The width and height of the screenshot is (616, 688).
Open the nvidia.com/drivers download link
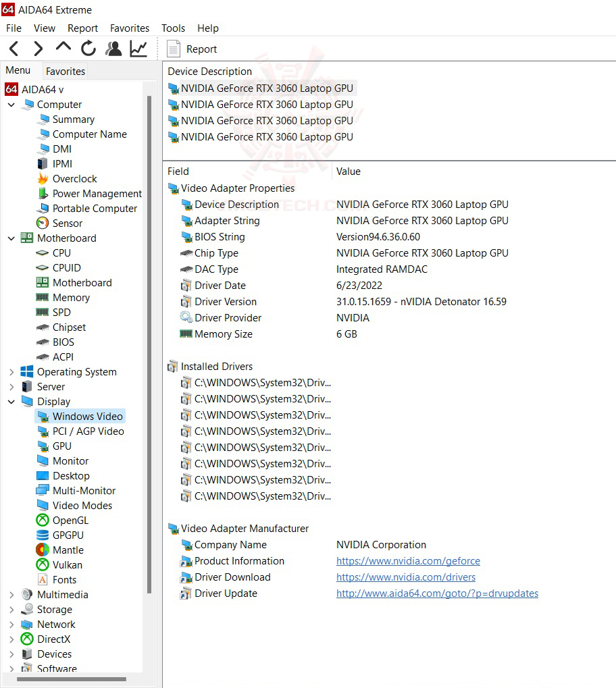click(406, 577)
